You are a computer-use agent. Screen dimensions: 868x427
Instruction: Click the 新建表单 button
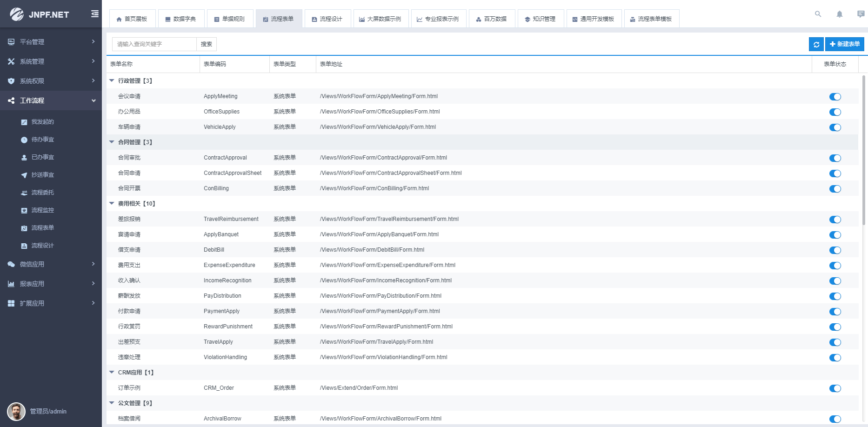tap(844, 44)
